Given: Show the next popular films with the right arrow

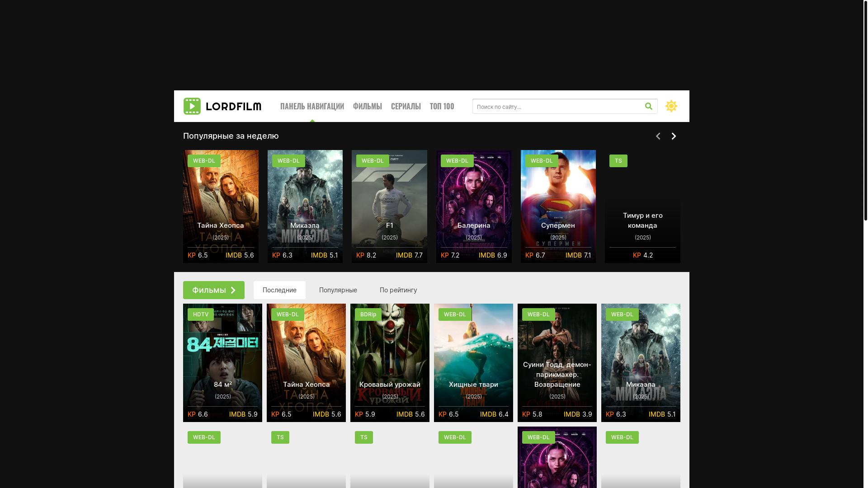Looking at the screenshot, I should (674, 136).
